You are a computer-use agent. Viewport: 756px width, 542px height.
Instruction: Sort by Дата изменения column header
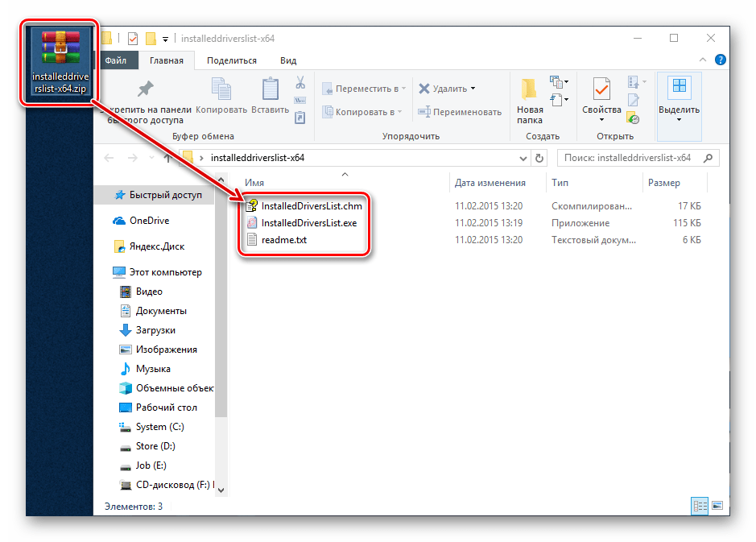tap(490, 183)
